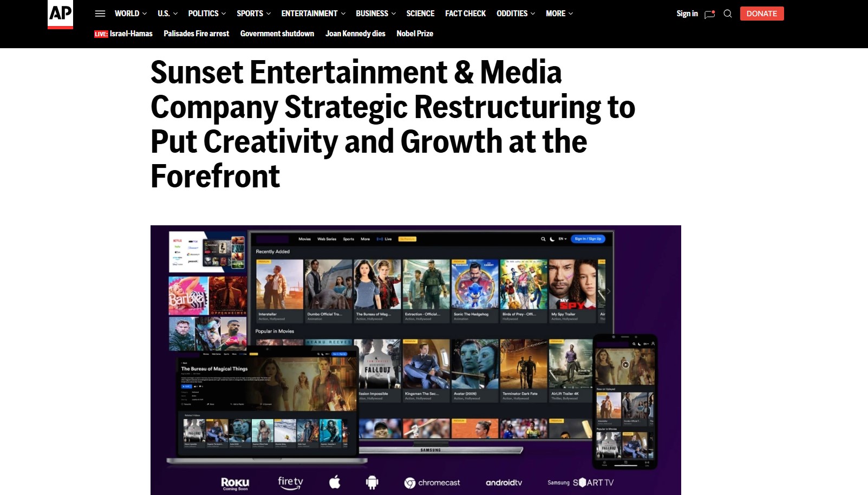This screenshot has height=495, width=868.
Task: Open the Fact Check section
Action: click(465, 14)
